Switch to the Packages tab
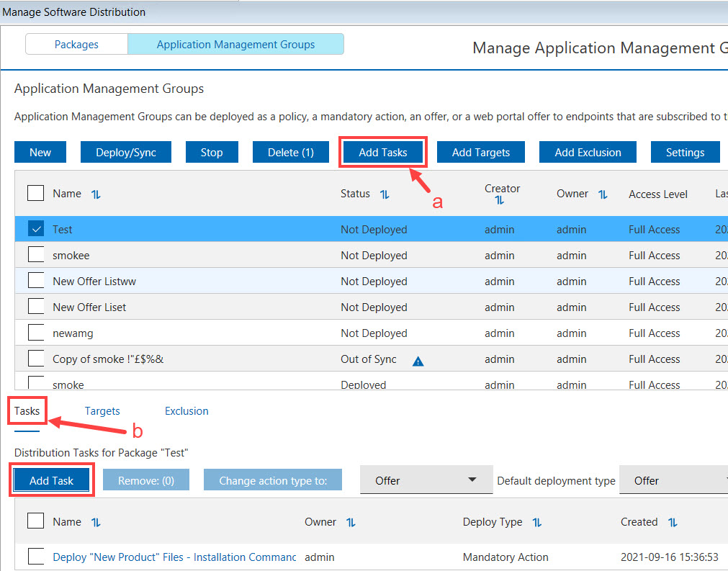The height and width of the screenshot is (571, 728). (76, 44)
